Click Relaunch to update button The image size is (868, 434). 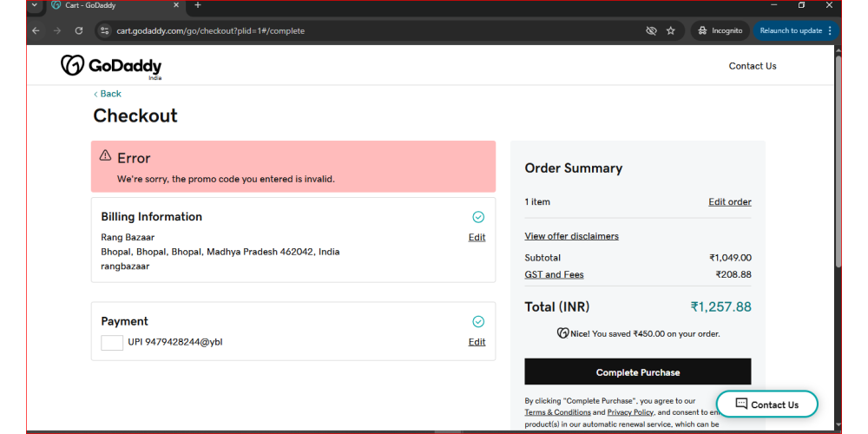(x=790, y=30)
